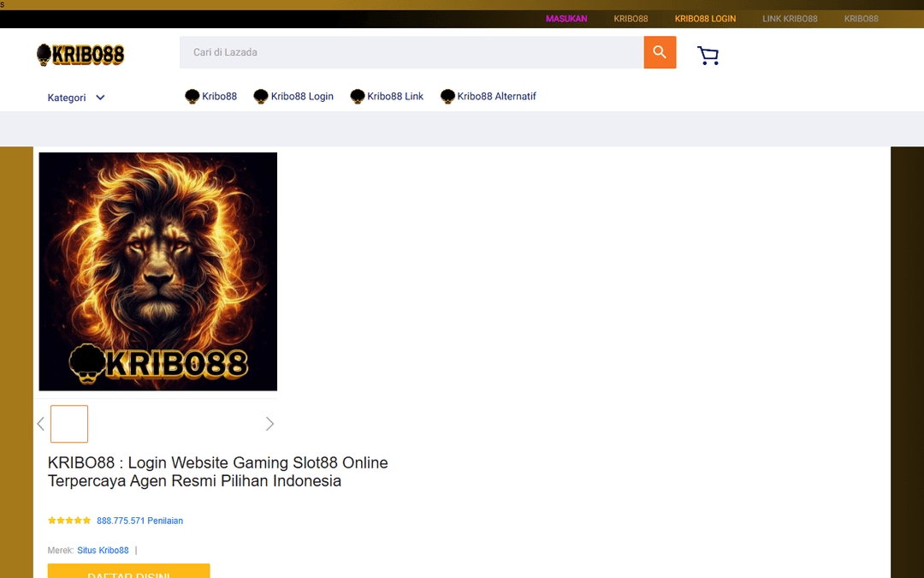Click the five-star rating icons
924x578 pixels.
coord(69,521)
